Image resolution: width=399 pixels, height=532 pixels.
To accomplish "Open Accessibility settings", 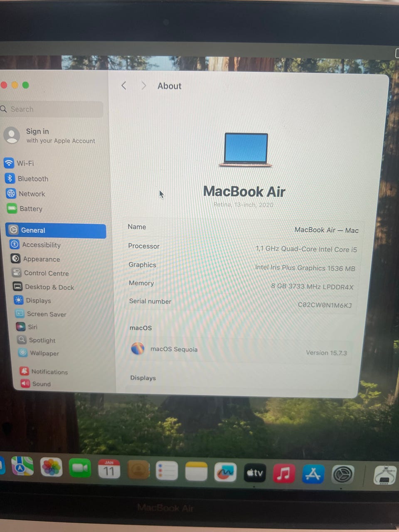I will [x=36, y=244].
